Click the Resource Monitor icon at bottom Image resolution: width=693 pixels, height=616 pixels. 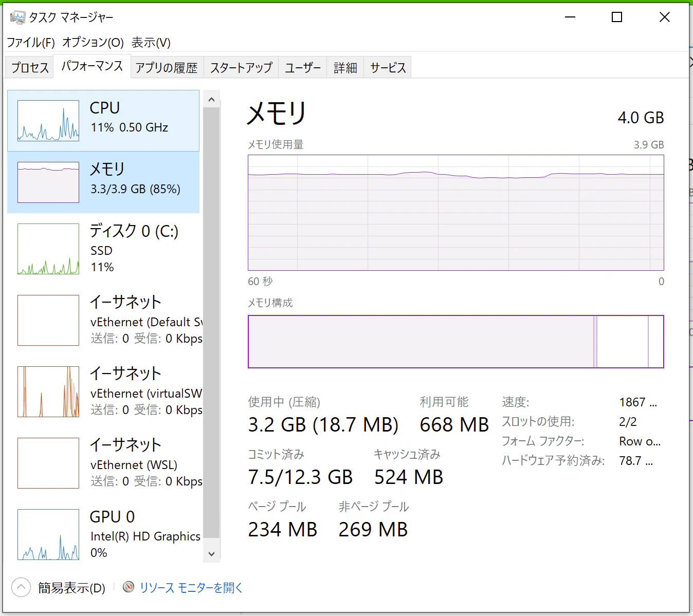click(x=129, y=587)
